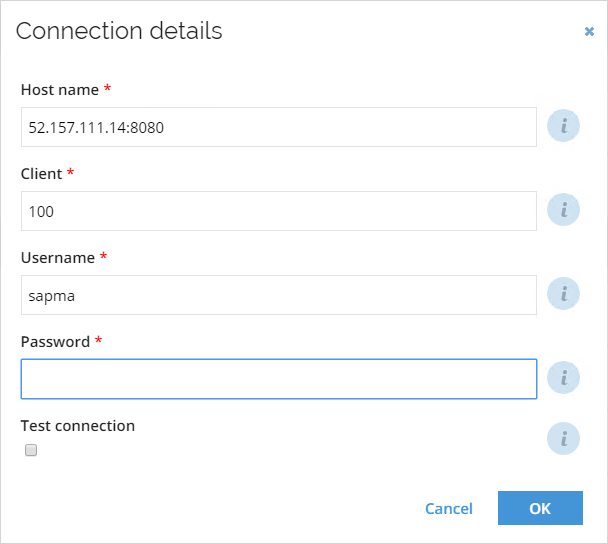Cancel the connection details dialog
Viewport: 608px width, 544px height.
point(449,509)
